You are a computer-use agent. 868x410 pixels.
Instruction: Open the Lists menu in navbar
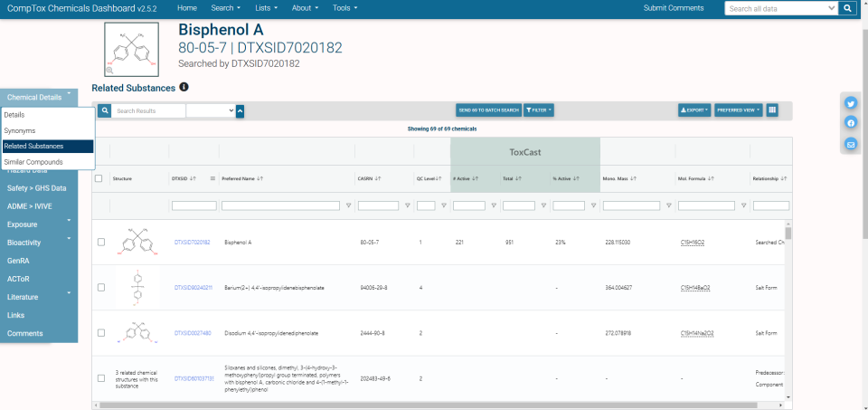tap(266, 8)
